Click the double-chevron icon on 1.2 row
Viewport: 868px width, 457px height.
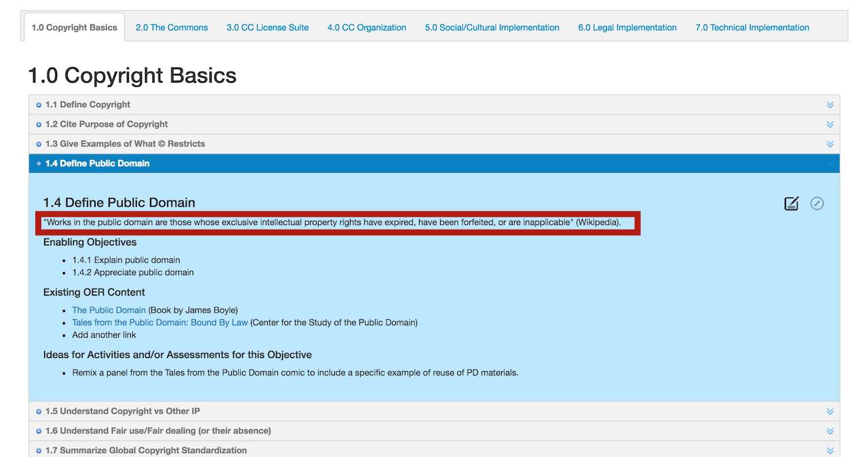click(829, 125)
